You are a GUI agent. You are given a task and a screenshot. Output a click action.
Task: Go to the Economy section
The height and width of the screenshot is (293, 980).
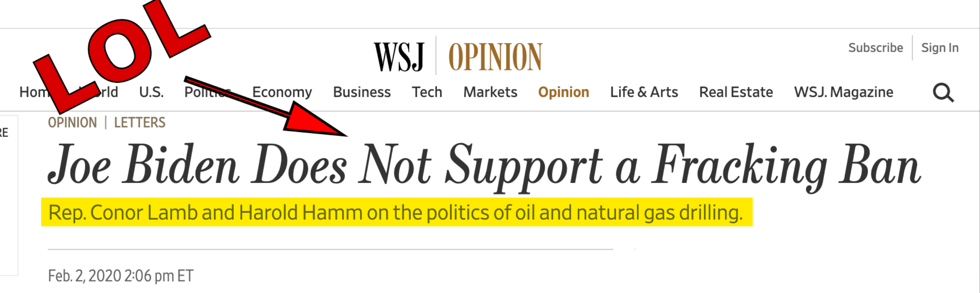pyautogui.click(x=282, y=92)
